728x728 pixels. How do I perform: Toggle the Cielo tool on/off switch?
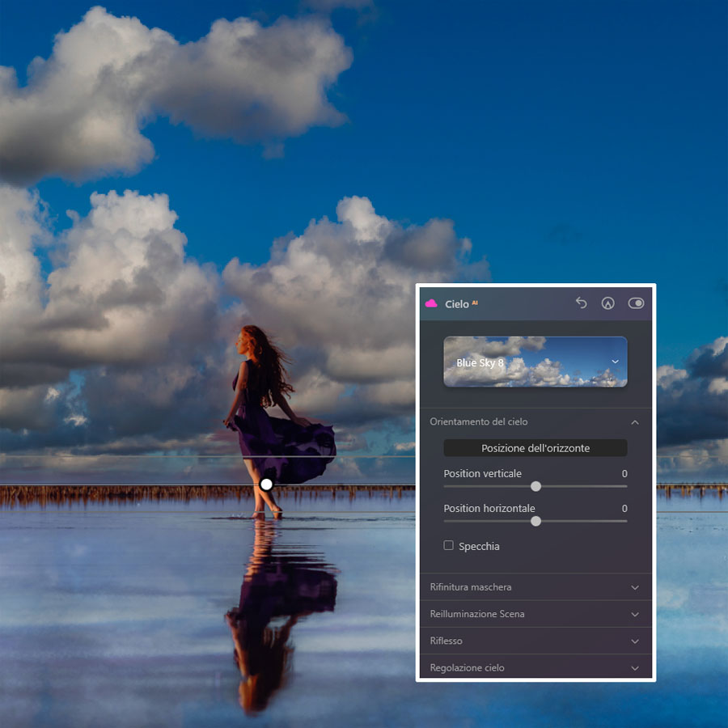(636, 303)
